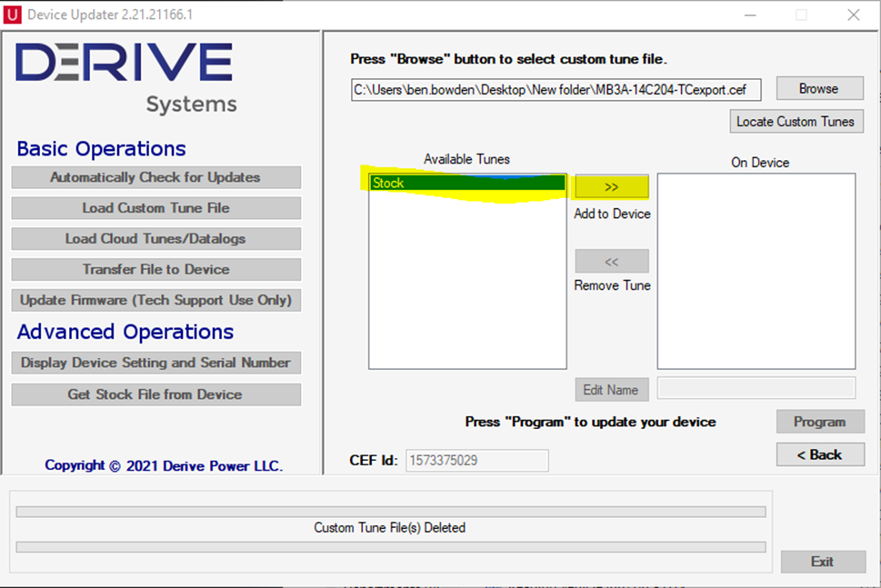
Task: Click Automatically Check for Updates button
Action: [155, 177]
